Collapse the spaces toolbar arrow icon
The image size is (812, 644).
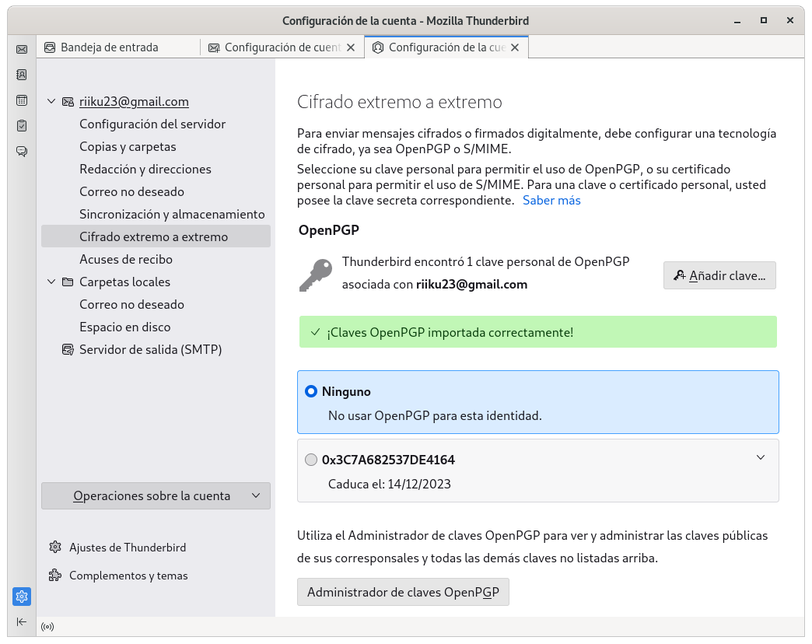22,621
